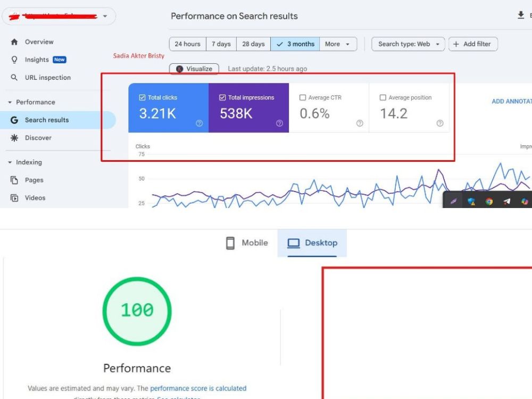The height and width of the screenshot is (399, 532).
Task: Click the Google G Search results icon
Action: pos(14,120)
